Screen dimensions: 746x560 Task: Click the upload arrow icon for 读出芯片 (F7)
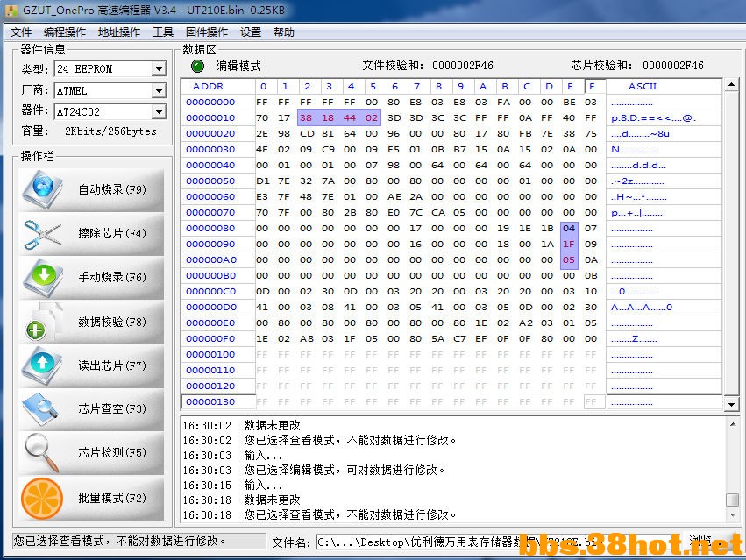click(42, 365)
